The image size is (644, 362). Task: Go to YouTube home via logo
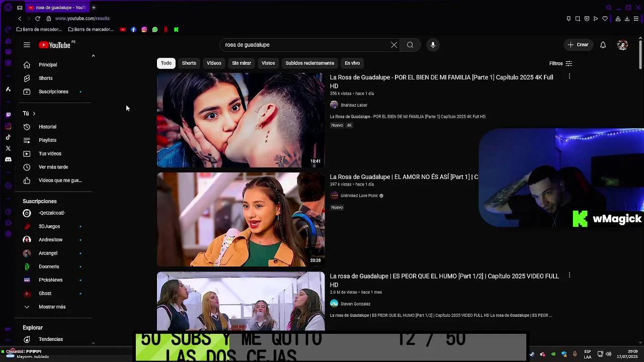[x=55, y=45]
